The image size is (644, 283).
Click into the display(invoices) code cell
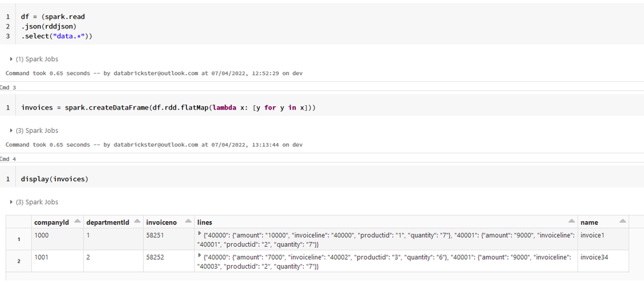click(x=54, y=179)
